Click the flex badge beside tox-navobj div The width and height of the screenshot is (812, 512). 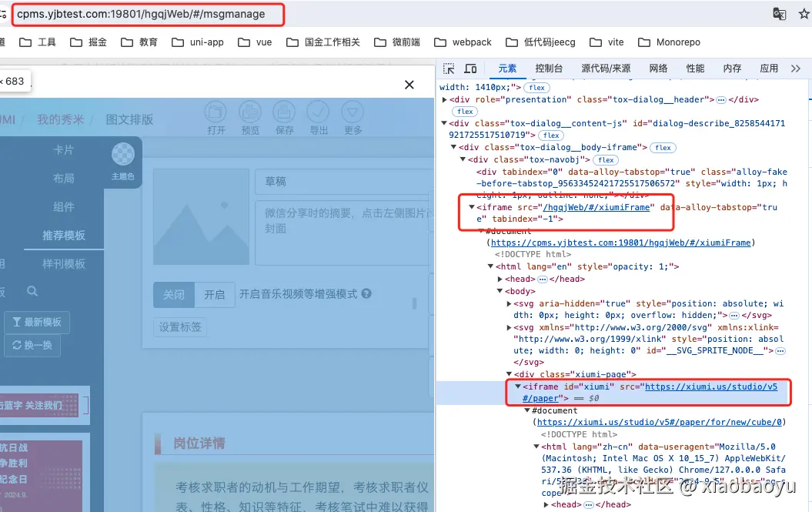point(606,160)
